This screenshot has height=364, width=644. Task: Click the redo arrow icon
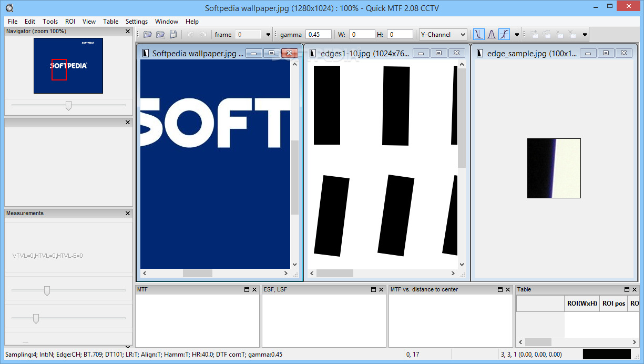[x=203, y=35]
